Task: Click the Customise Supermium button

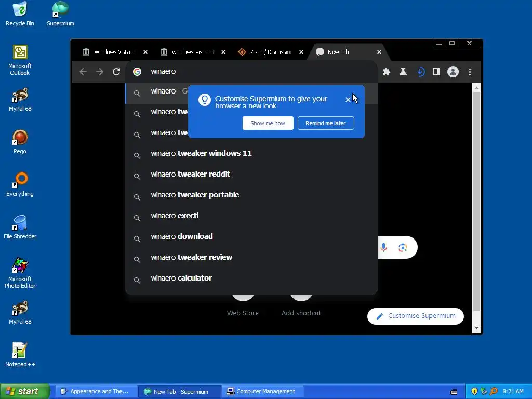Action: pyautogui.click(x=415, y=316)
